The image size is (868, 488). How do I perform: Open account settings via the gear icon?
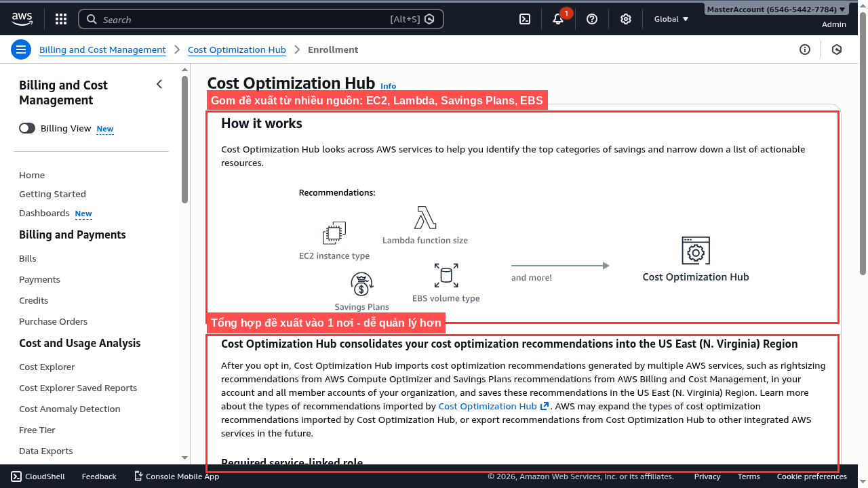(x=625, y=18)
